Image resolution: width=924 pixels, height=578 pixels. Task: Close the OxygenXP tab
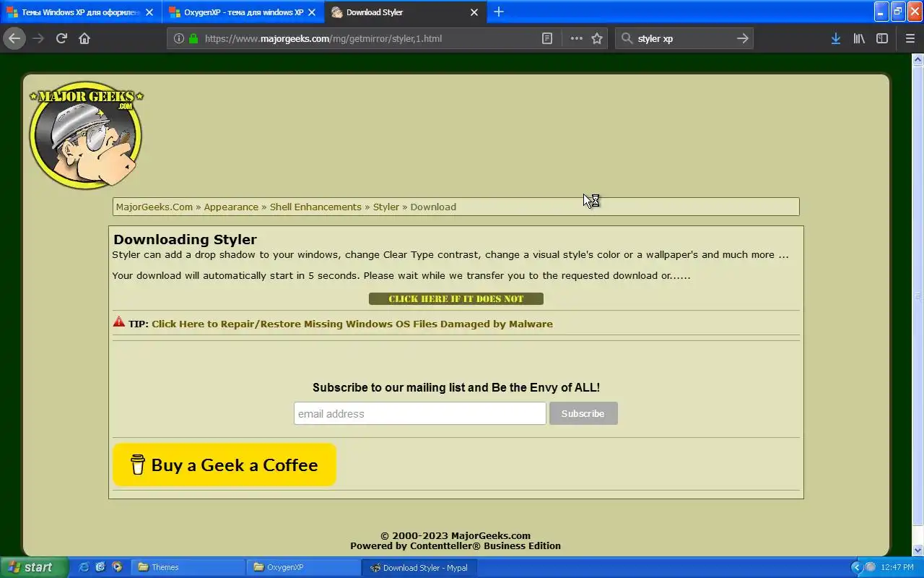[x=312, y=12]
